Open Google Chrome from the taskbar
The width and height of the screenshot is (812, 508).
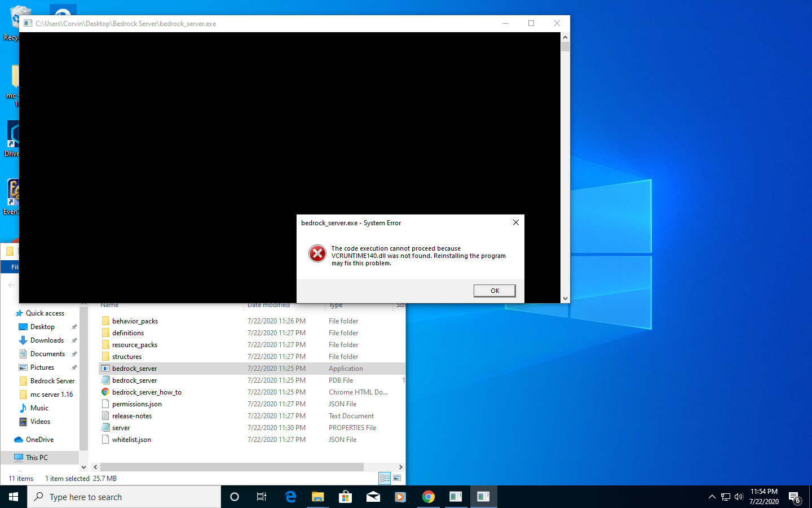[x=428, y=497]
